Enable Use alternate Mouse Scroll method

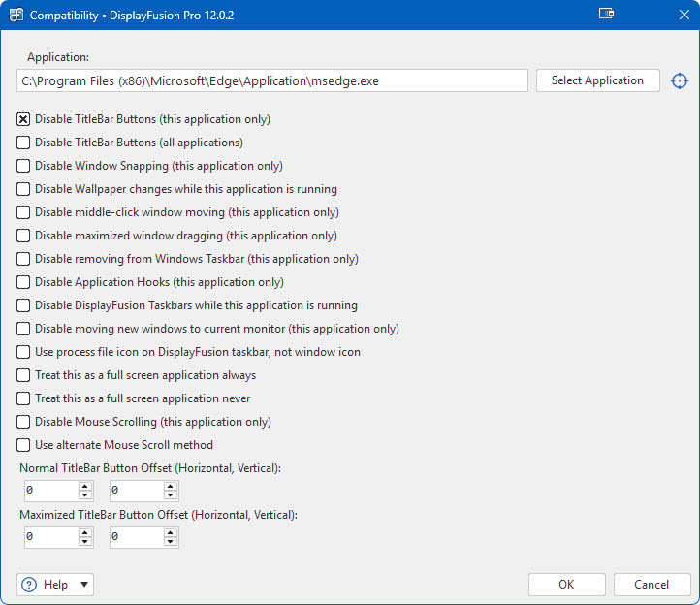pos(23,445)
